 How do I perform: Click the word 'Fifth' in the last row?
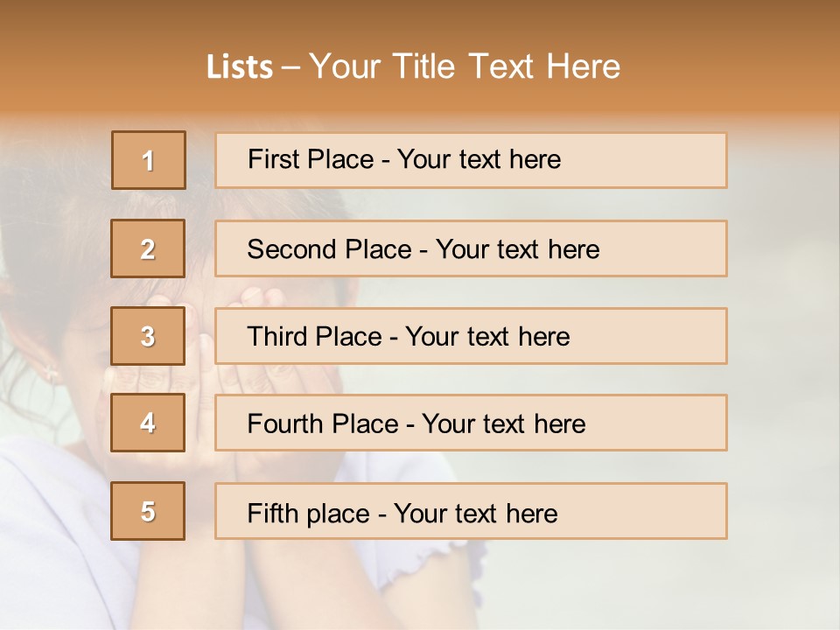pyautogui.click(x=273, y=513)
